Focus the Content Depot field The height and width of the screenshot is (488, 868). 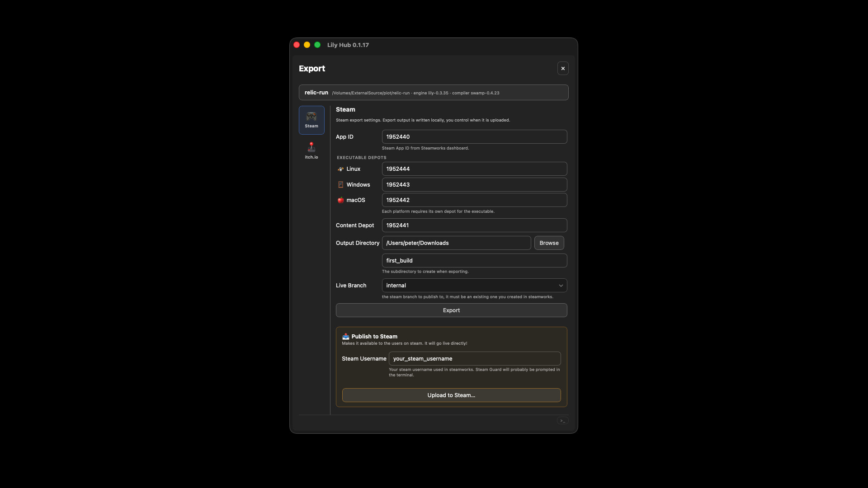coord(474,225)
